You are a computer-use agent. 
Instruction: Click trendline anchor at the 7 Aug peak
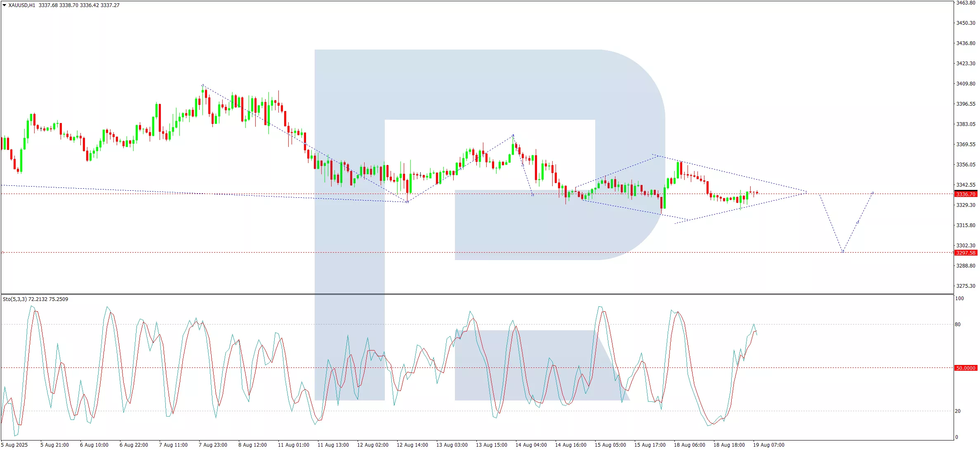click(203, 85)
